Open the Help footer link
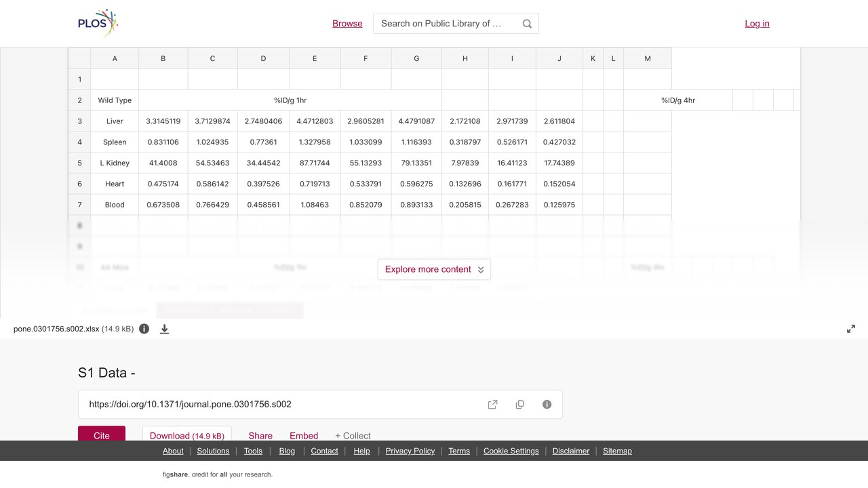 [x=361, y=451]
